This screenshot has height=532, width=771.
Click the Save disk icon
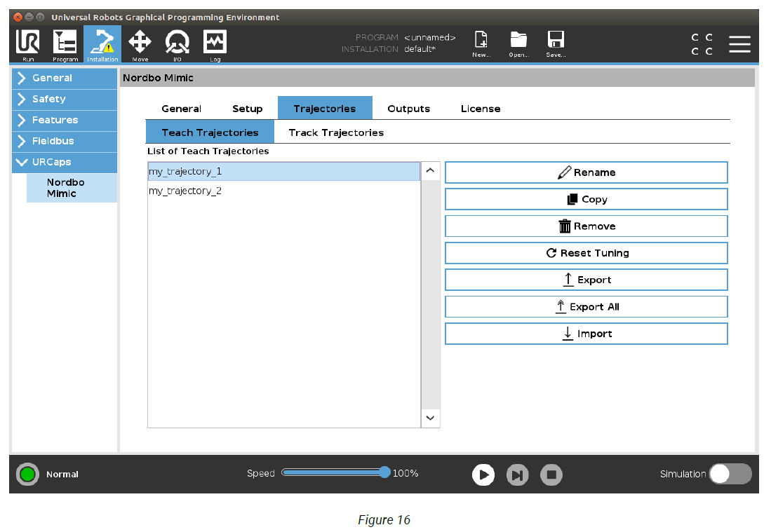point(556,43)
